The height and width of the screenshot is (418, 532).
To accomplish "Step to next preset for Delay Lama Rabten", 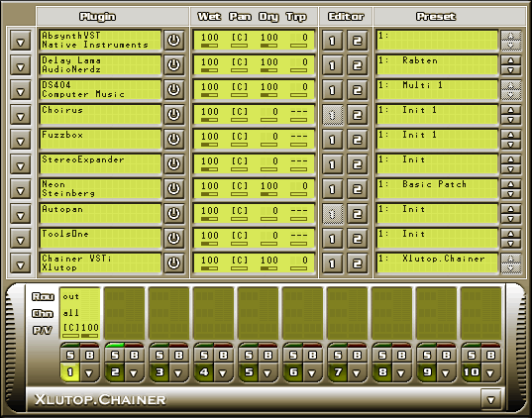I will coord(511,70).
